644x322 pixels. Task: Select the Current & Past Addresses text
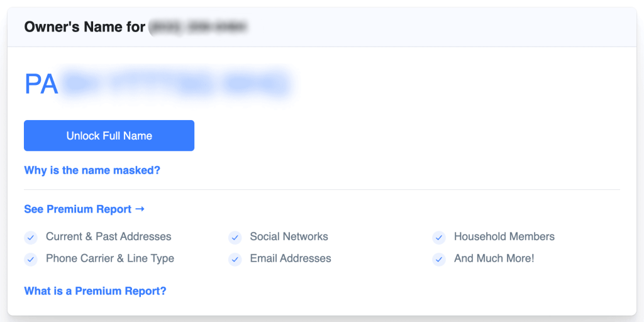(108, 236)
